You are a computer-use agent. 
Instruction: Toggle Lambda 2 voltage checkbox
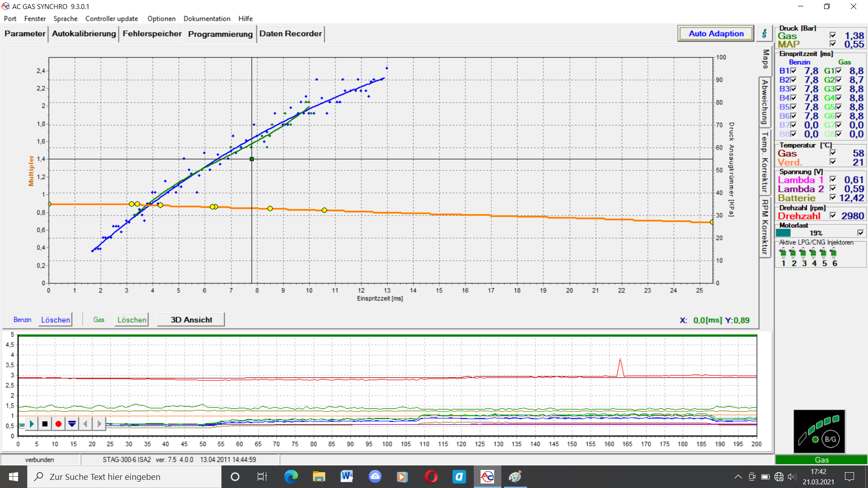tap(833, 188)
